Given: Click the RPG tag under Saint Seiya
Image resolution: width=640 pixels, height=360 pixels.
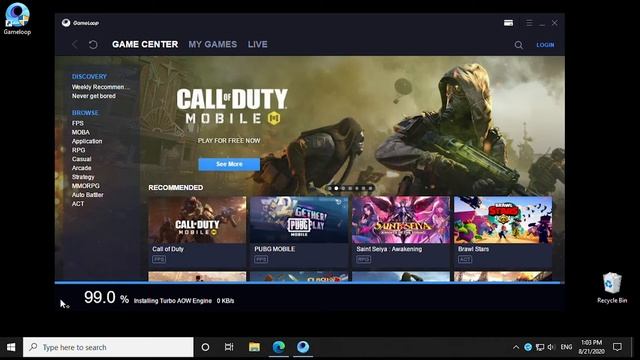Looking at the screenshot, I should click(363, 259).
